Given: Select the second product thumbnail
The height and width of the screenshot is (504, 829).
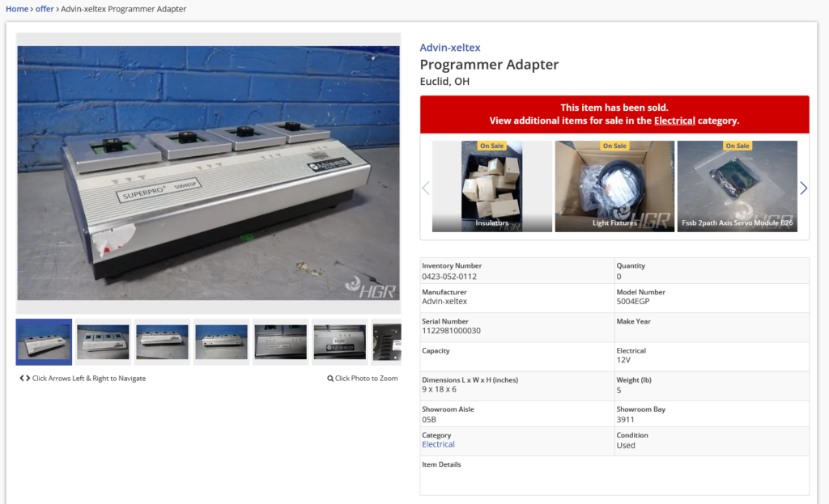Looking at the screenshot, I should pos(103,342).
